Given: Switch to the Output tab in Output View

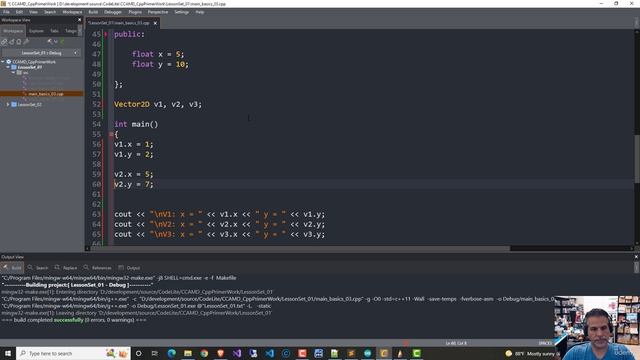Looking at the screenshot, I should point(129,268).
